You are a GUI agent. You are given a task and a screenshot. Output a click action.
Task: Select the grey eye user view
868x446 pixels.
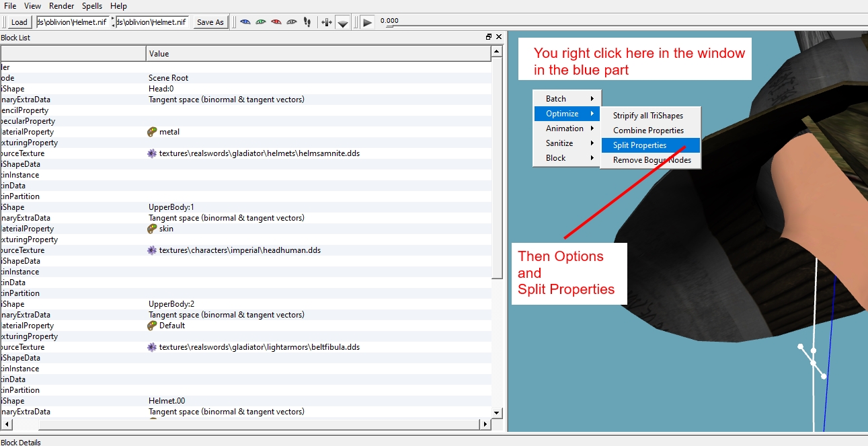pyautogui.click(x=292, y=22)
